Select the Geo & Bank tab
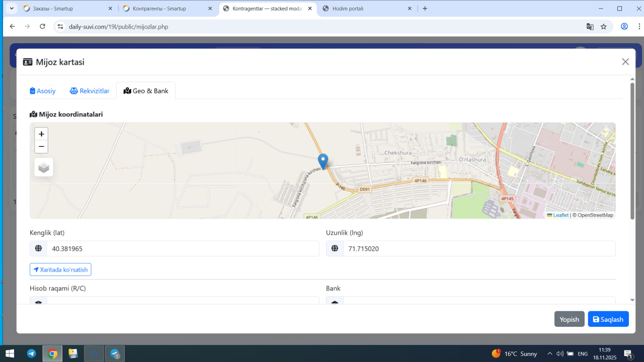Screen dimensions: 644x362 pyautogui.click(x=146, y=91)
